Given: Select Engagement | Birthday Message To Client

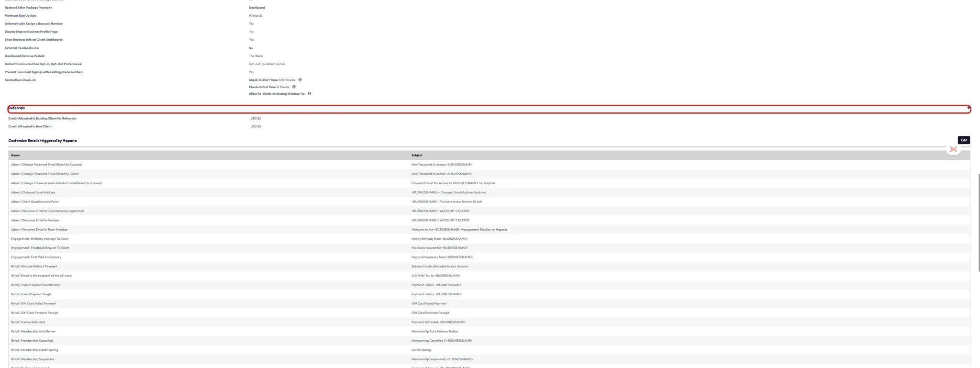Looking at the screenshot, I should tap(40, 239).
